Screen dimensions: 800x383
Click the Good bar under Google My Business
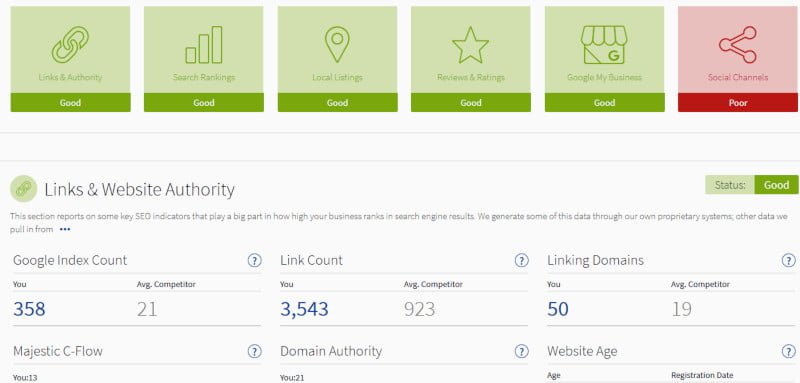pyautogui.click(x=605, y=103)
